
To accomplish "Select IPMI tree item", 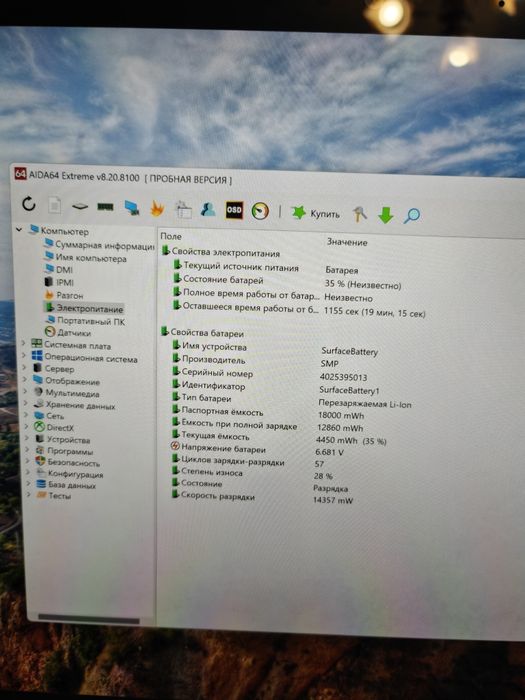I will (59, 282).
